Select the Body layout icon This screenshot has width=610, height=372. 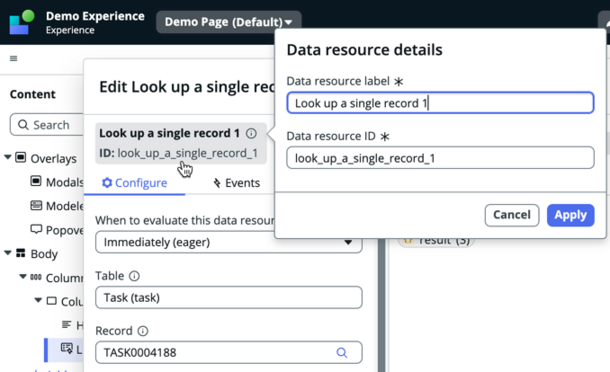click(21, 253)
